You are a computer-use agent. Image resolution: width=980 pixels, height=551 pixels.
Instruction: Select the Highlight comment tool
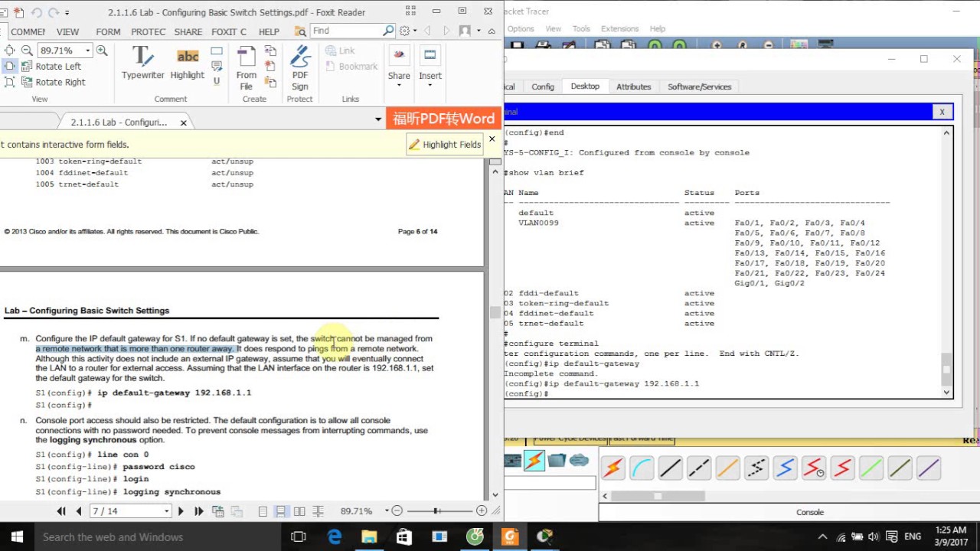point(188,63)
